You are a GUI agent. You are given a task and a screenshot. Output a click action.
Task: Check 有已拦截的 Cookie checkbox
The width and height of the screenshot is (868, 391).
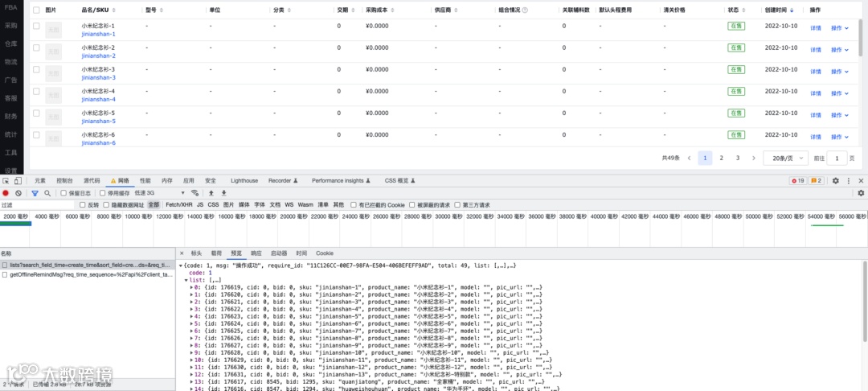353,205
